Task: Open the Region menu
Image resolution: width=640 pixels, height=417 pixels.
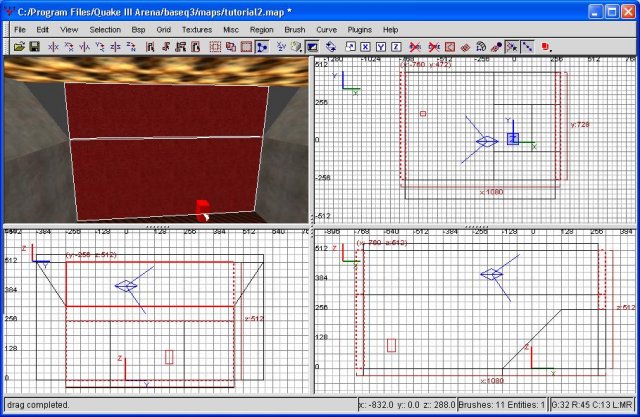Action: [261, 29]
